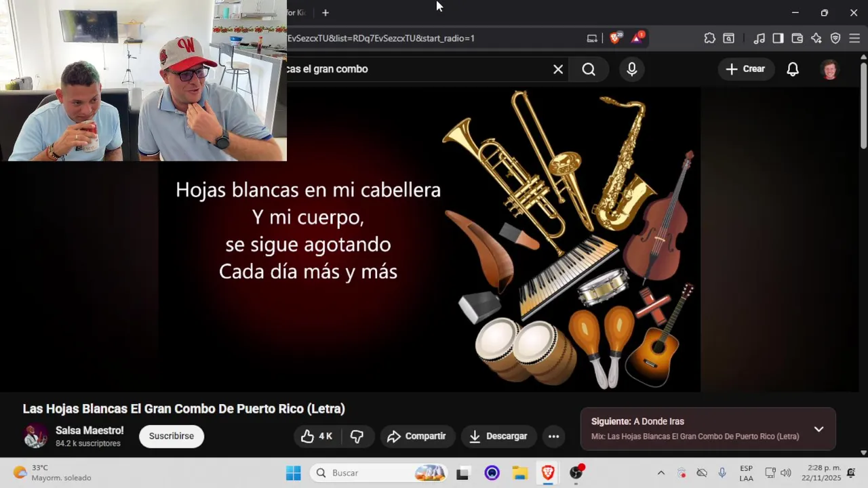Open File Explorer from taskbar
The image size is (868, 488).
click(x=520, y=473)
